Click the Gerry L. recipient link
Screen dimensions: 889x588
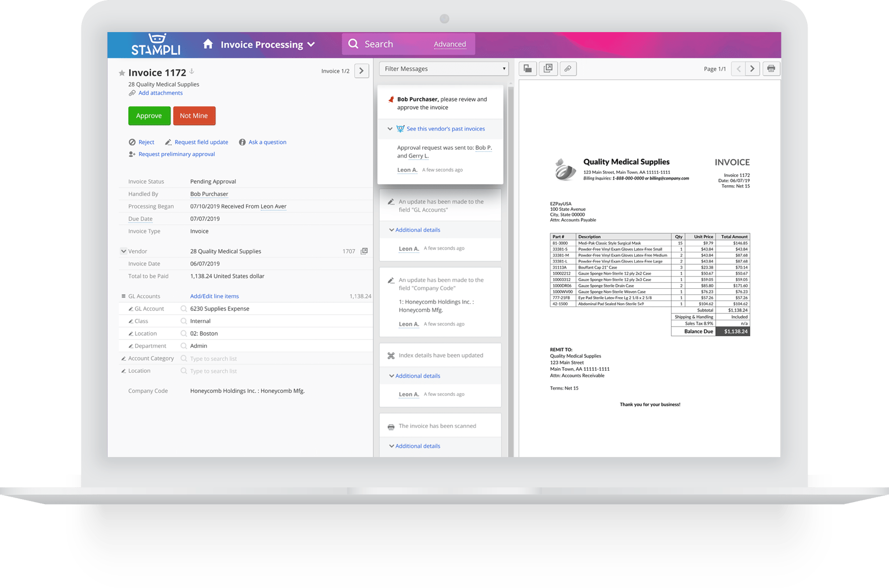point(418,156)
